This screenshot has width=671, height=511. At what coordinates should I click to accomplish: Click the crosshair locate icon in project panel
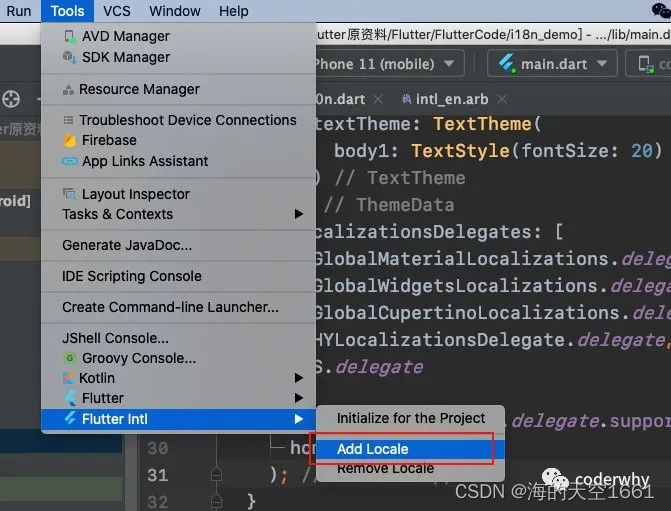tap(11, 99)
